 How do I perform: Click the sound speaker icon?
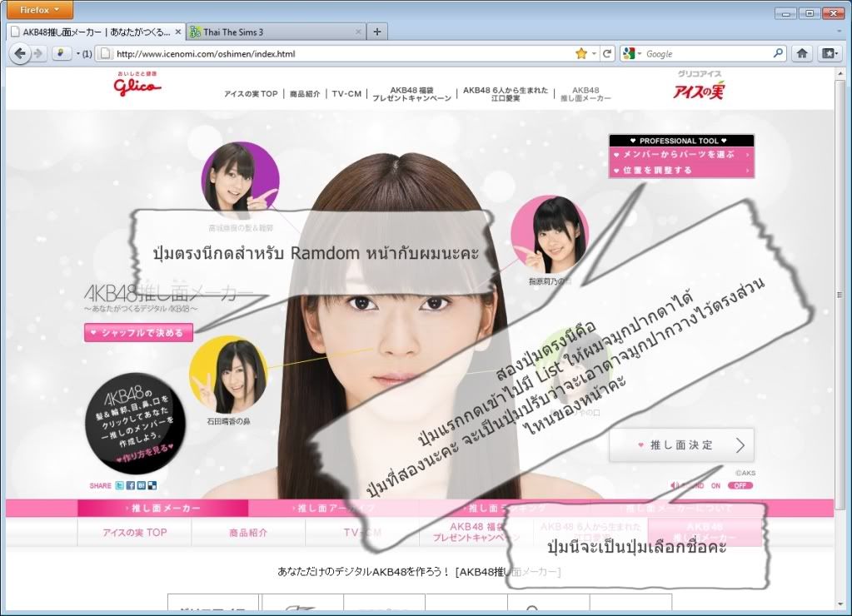tap(675, 485)
